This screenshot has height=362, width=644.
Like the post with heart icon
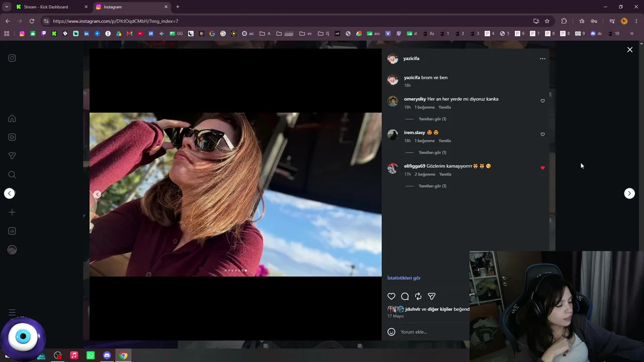391,296
